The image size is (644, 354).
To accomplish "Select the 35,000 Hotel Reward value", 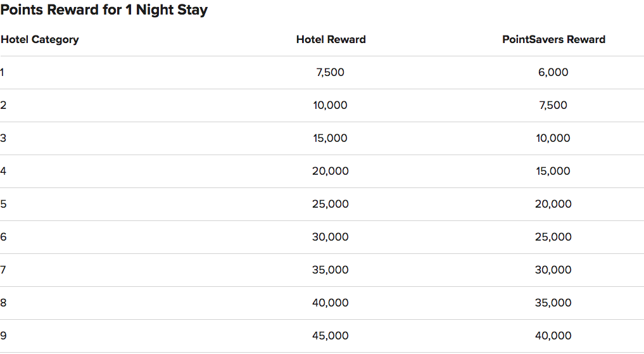I will [x=330, y=270].
